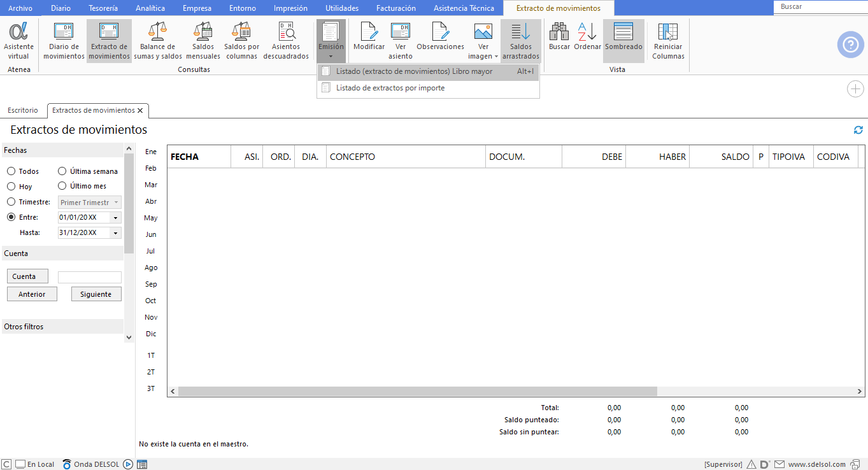The width and height of the screenshot is (868, 470).
Task: Open Observaciones
Action: [x=441, y=37]
